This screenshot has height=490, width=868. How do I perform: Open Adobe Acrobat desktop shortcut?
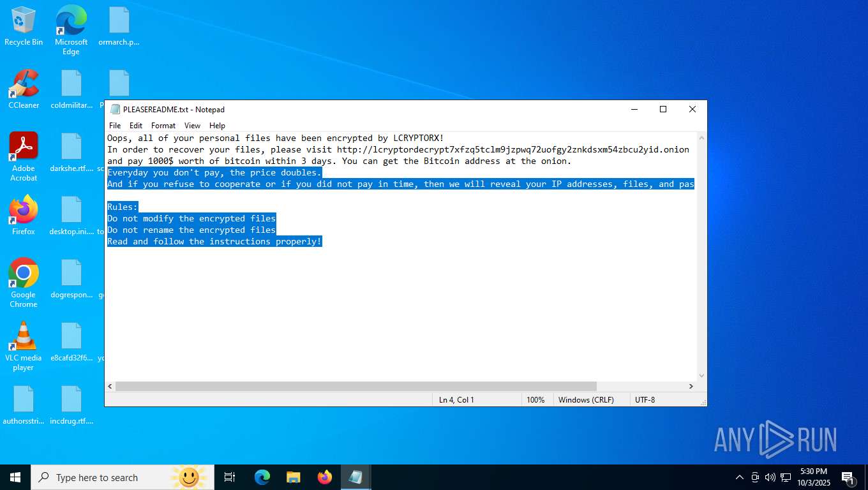tap(24, 157)
